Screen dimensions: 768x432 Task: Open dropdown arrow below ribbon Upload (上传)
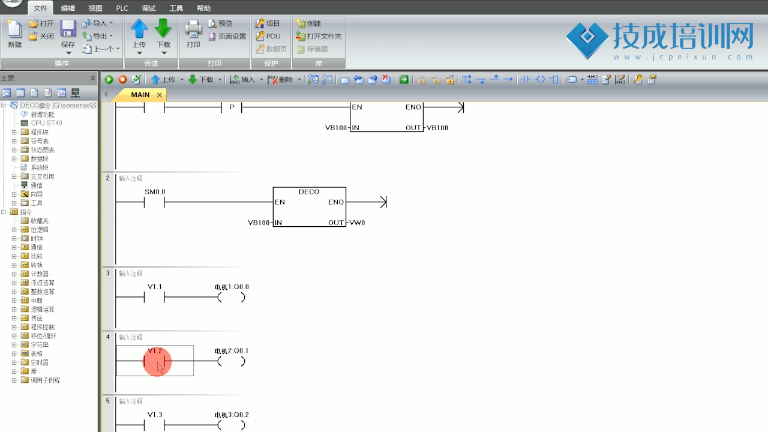tap(139, 52)
